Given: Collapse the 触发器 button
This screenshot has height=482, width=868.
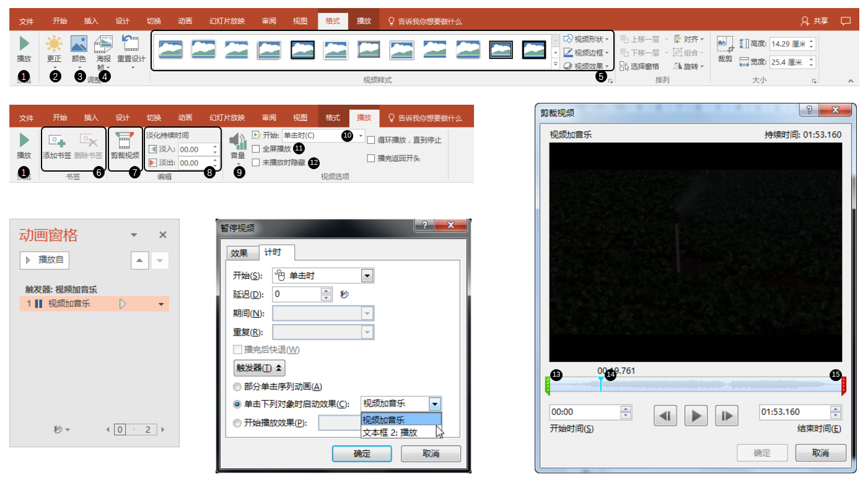Looking at the screenshot, I should pos(259,368).
